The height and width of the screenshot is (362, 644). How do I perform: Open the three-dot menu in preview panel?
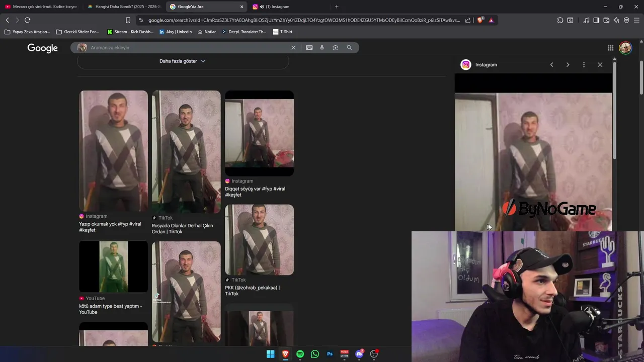(x=584, y=65)
